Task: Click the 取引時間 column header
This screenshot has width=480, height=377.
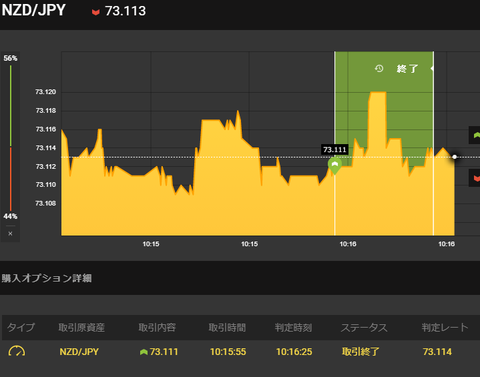Action: [227, 327]
